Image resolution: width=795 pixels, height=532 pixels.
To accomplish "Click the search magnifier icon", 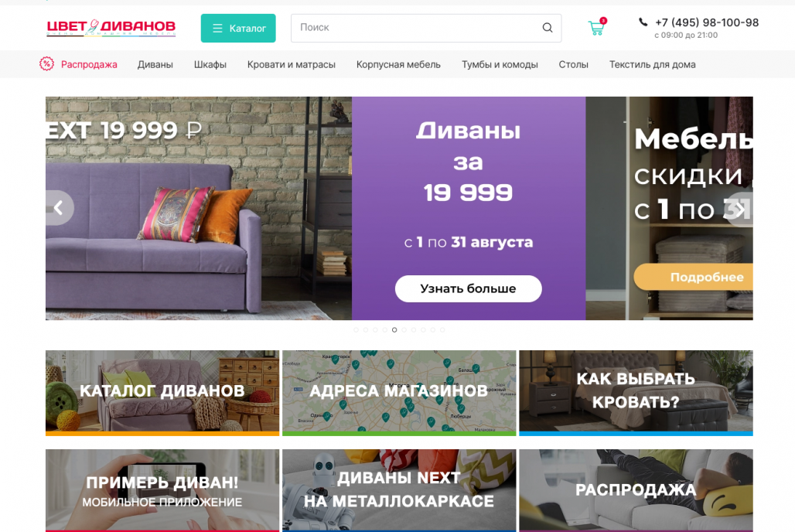I will 547,28.
